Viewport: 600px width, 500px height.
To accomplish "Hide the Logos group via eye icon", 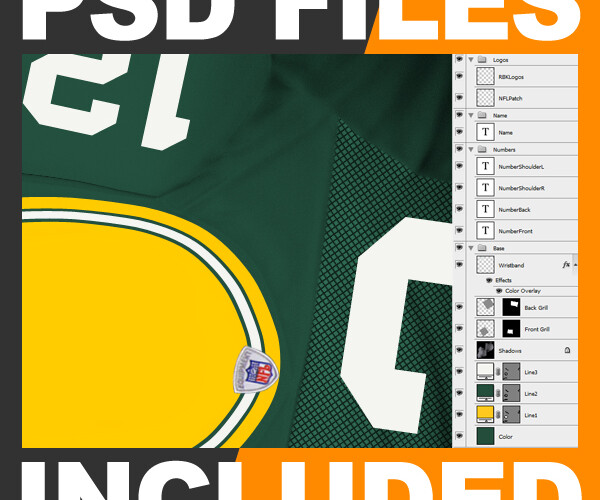I will [459, 60].
